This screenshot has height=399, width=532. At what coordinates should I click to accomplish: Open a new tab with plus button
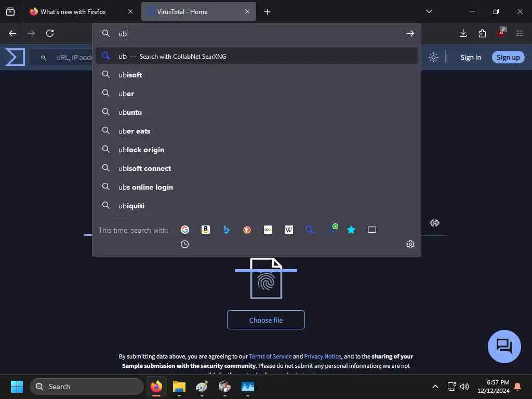(268, 12)
